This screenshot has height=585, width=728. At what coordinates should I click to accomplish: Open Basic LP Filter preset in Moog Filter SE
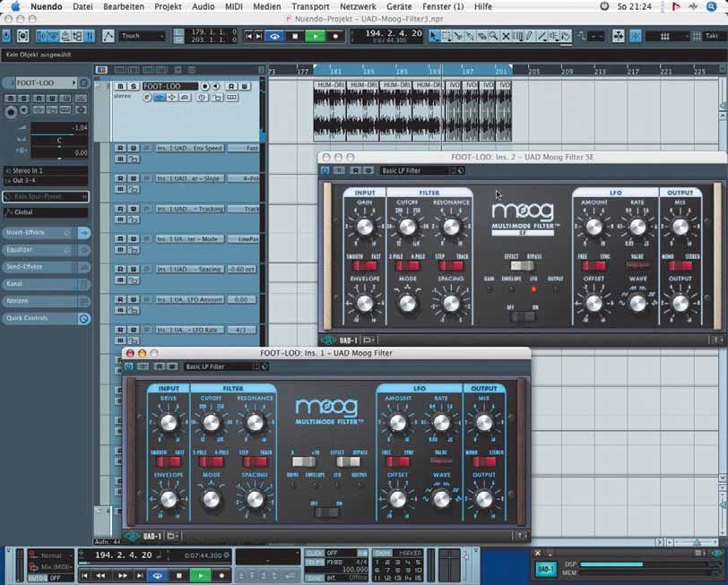click(416, 171)
